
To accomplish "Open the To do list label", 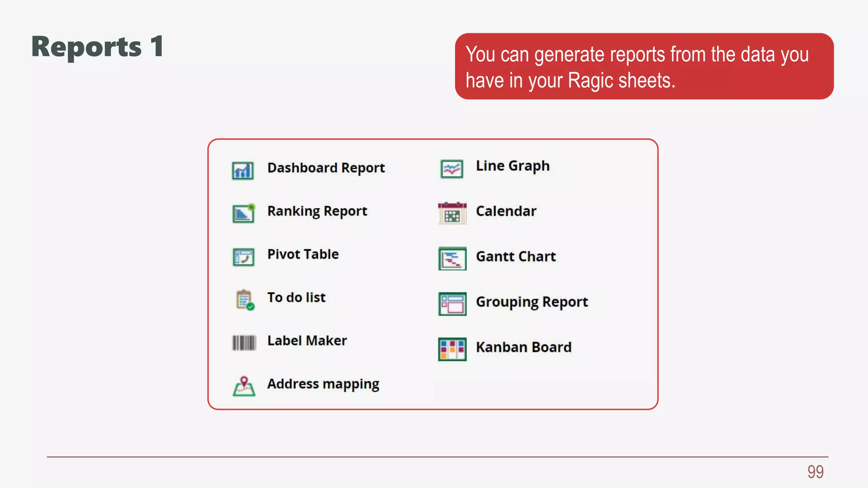I will click(296, 297).
